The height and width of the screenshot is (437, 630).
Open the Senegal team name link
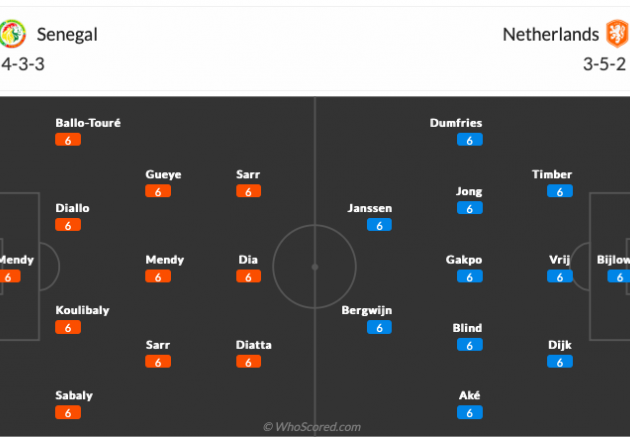coord(67,35)
